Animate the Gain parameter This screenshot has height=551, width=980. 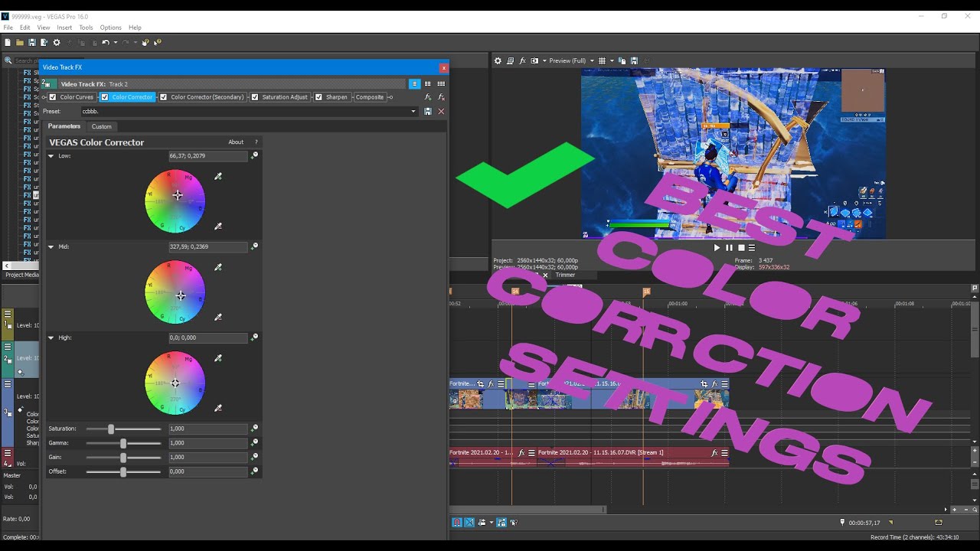click(255, 457)
